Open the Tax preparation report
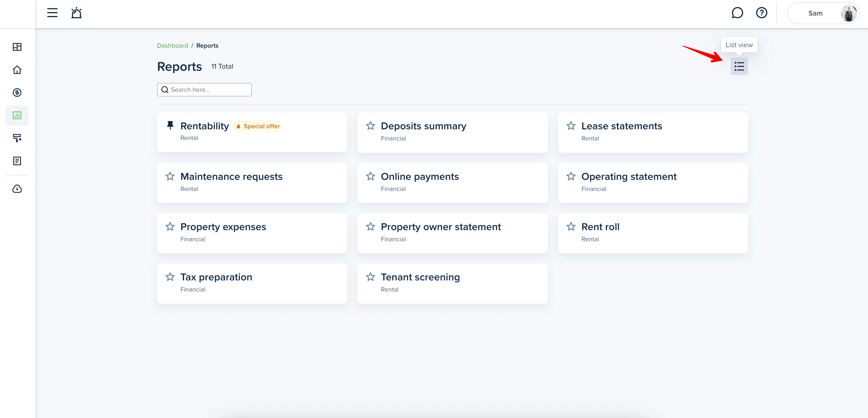The width and height of the screenshot is (868, 418). tap(252, 284)
